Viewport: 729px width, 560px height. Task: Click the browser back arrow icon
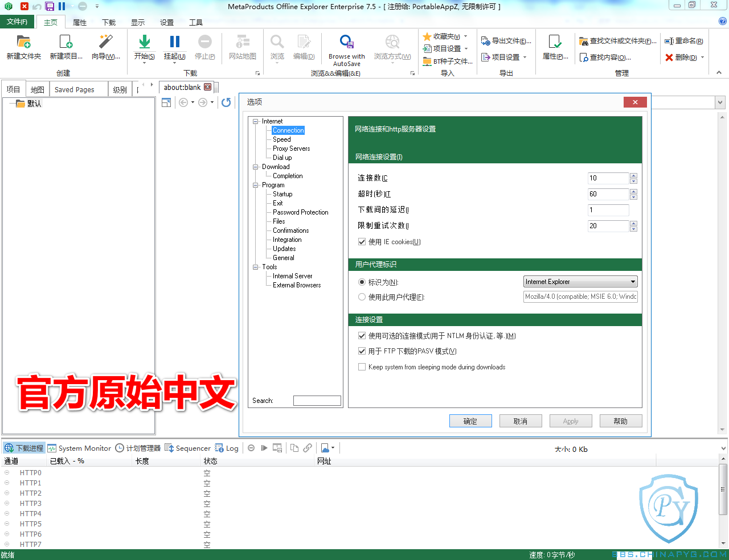point(183,102)
